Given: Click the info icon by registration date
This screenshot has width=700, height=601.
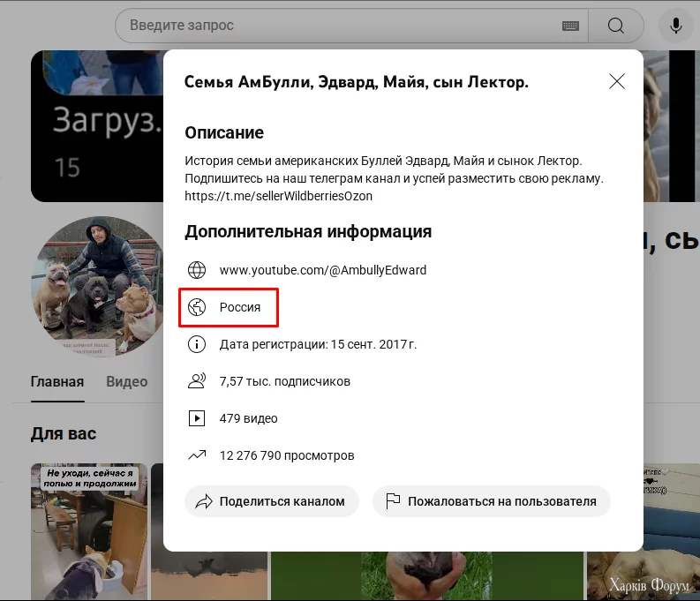Looking at the screenshot, I should point(197,344).
